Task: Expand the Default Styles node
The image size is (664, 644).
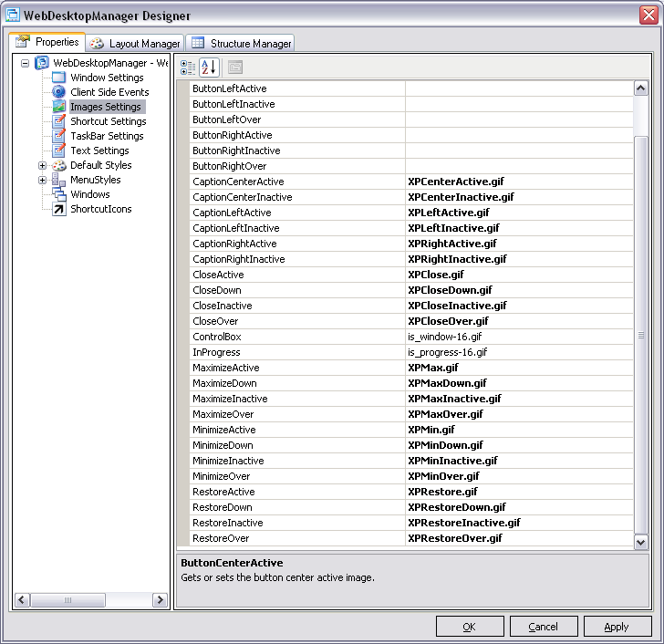Action: pyautogui.click(x=42, y=165)
